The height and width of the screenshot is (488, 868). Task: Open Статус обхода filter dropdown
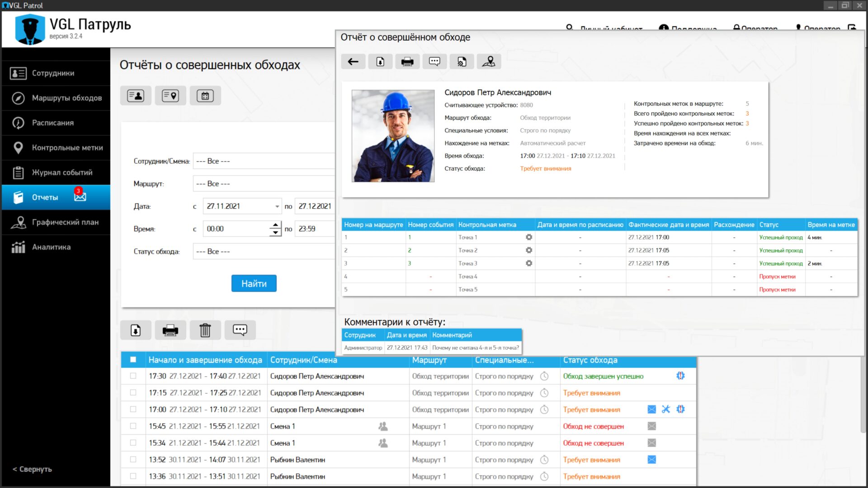point(264,252)
